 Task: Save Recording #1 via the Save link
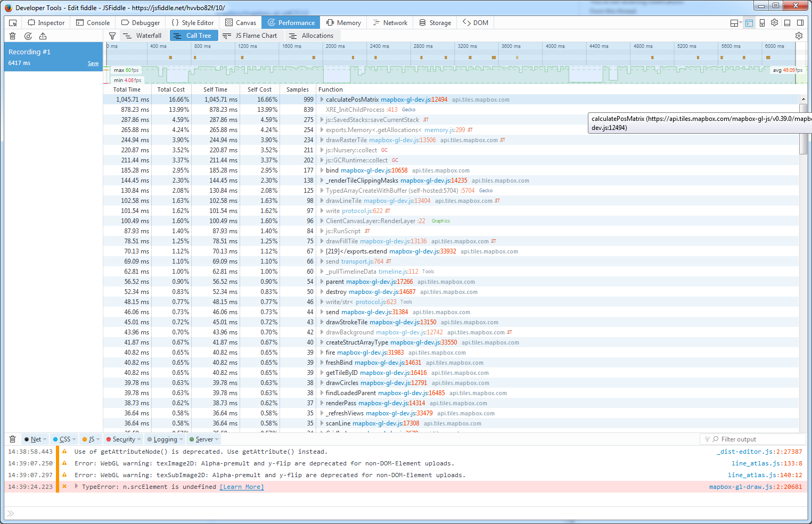click(x=93, y=63)
